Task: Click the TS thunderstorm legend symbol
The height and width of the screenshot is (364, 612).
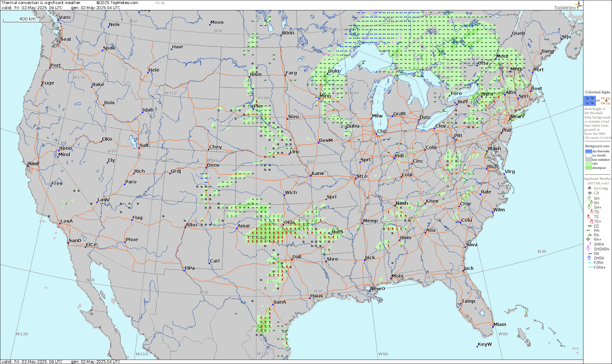Action: (x=589, y=217)
